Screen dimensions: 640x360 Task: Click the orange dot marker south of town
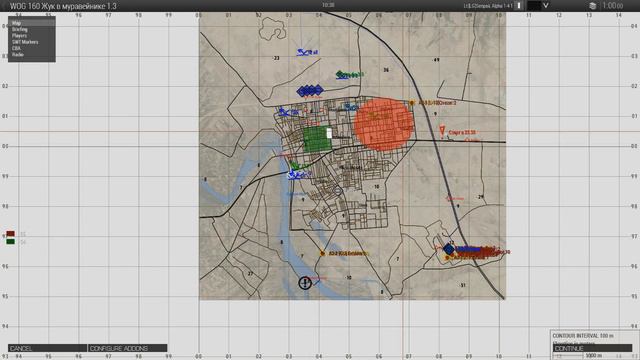[322, 253]
